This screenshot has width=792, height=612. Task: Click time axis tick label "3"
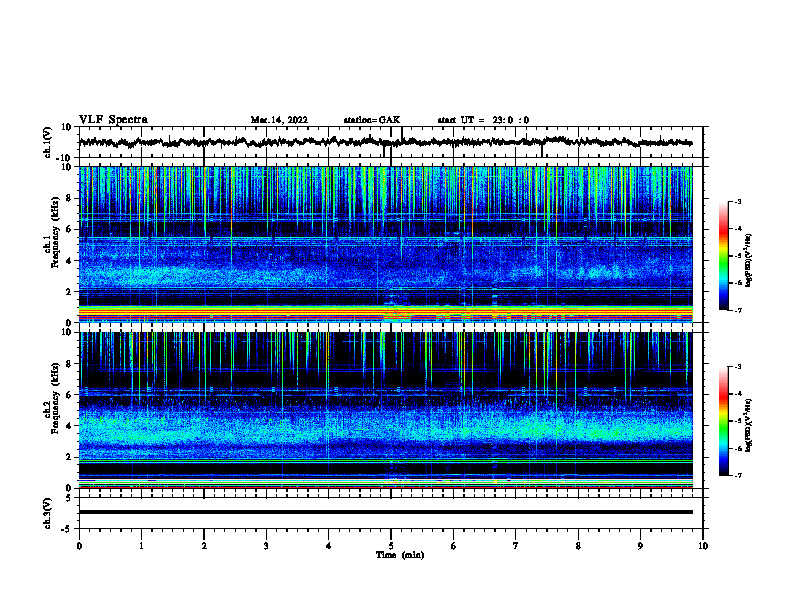point(266,546)
